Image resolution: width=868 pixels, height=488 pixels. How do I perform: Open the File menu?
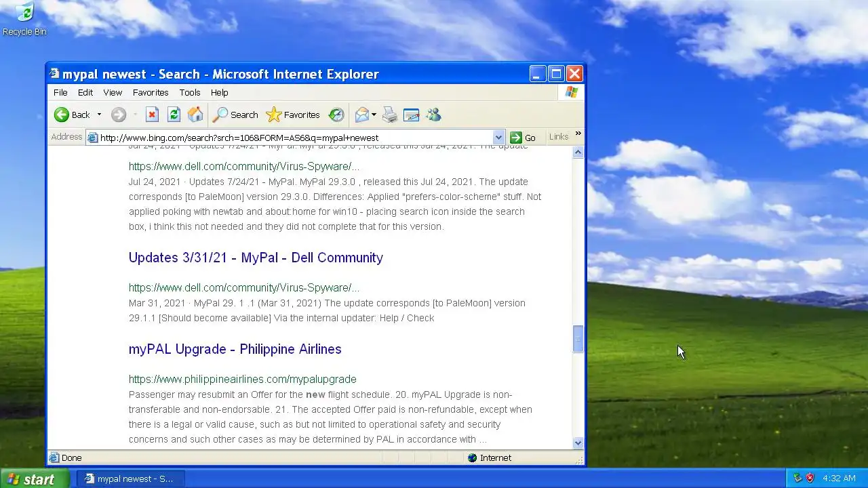60,92
